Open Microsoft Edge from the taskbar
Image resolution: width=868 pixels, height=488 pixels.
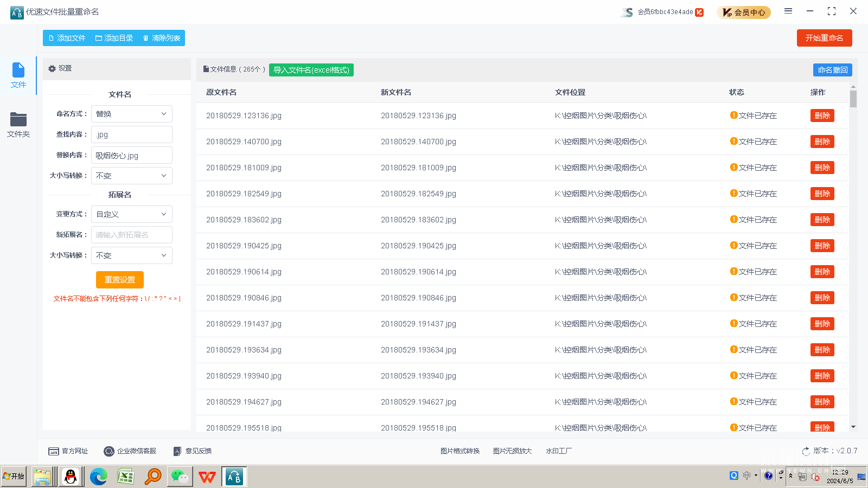click(x=98, y=477)
